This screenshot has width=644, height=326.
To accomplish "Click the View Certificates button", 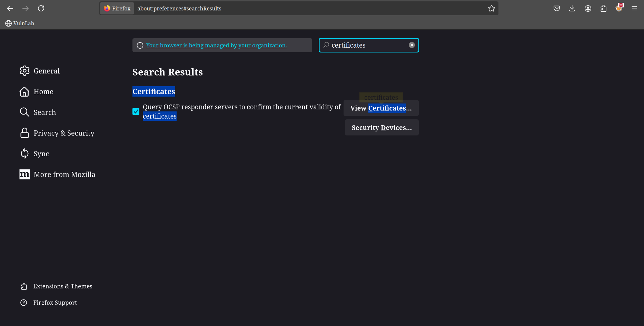I will click(x=381, y=108).
